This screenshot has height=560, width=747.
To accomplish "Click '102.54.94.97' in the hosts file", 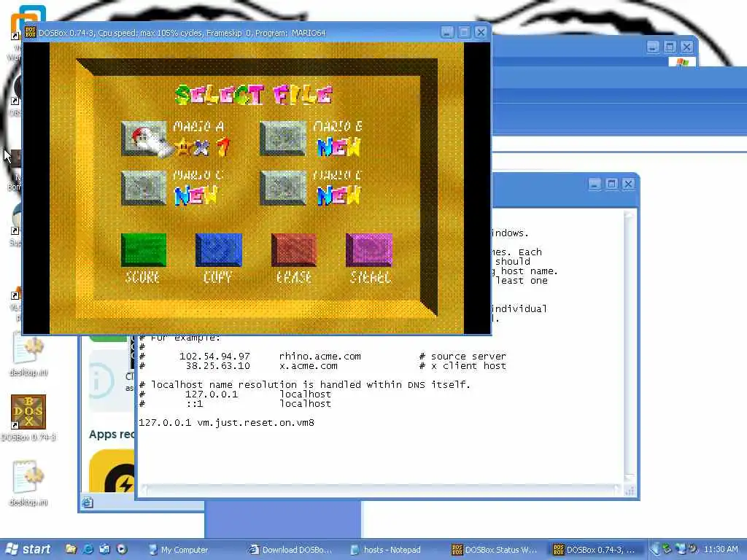I will [x=214, y=356].
